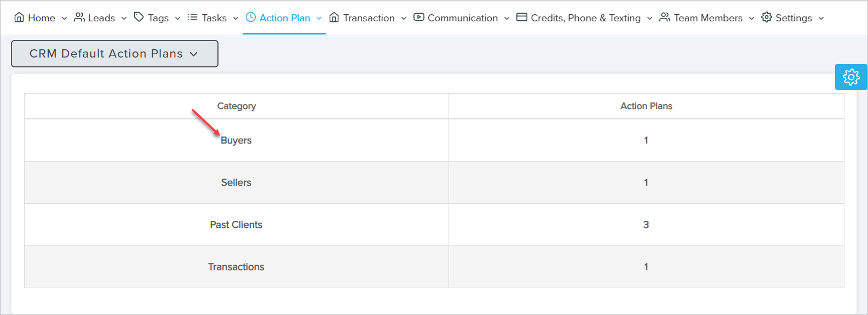
Task: Click the Tags label icon
Action: click(139, 18)
